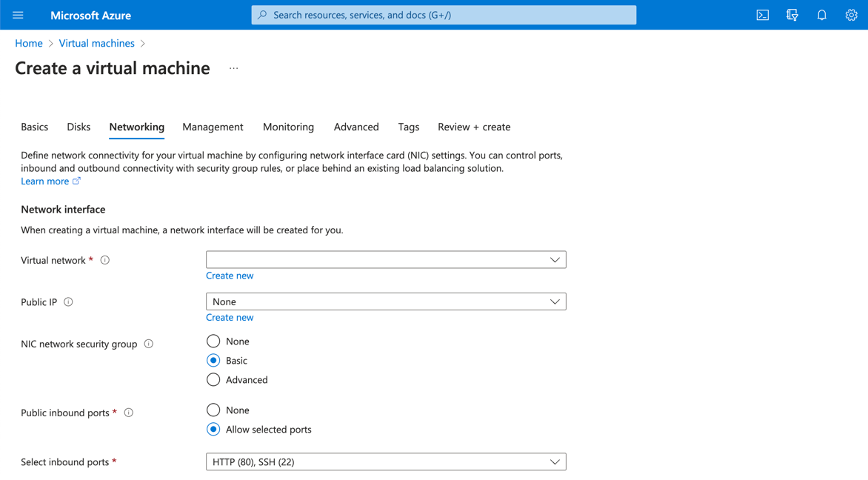The image size is (868, 480).
Task: Select Advanced network security group option
Action: click(213, 380)
